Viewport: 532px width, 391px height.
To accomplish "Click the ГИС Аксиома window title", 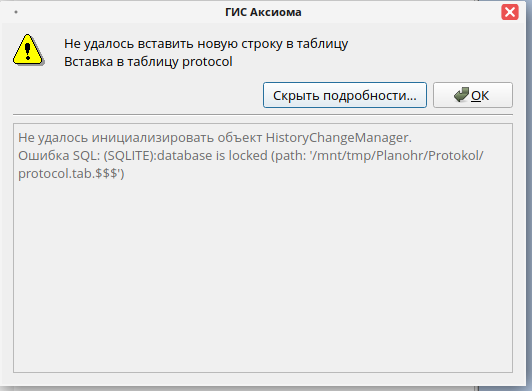I will pos(263,12).
